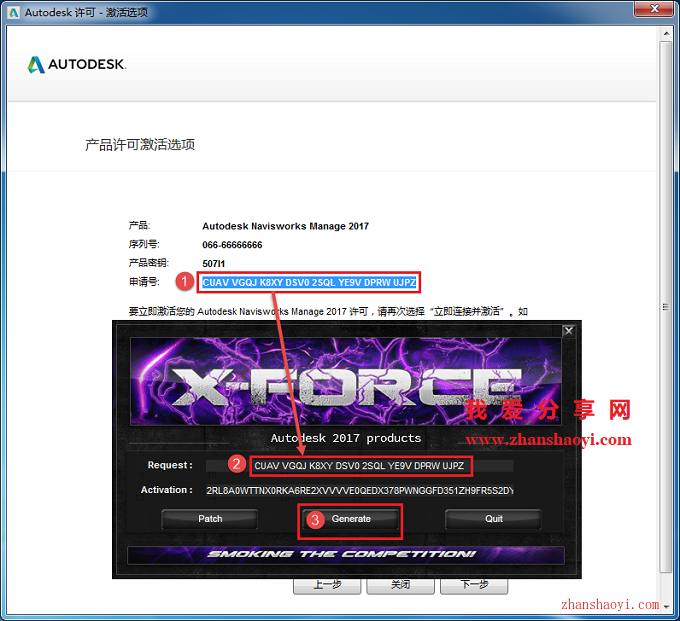The height and width of the screenshot is (621, 680).
Task: Click the vertical scrollbar thumb
Action: [x=666, y=307]
